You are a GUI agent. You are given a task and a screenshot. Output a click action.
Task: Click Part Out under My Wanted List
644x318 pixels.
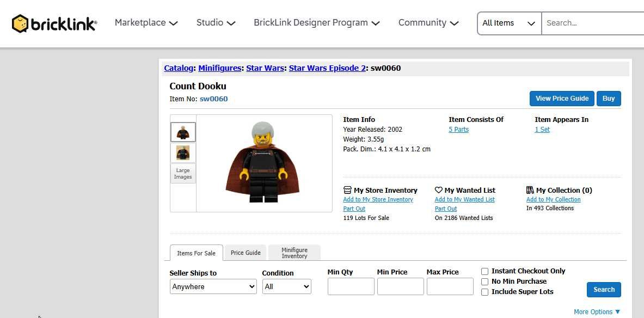pyautogui.click(x=446, y=209)
